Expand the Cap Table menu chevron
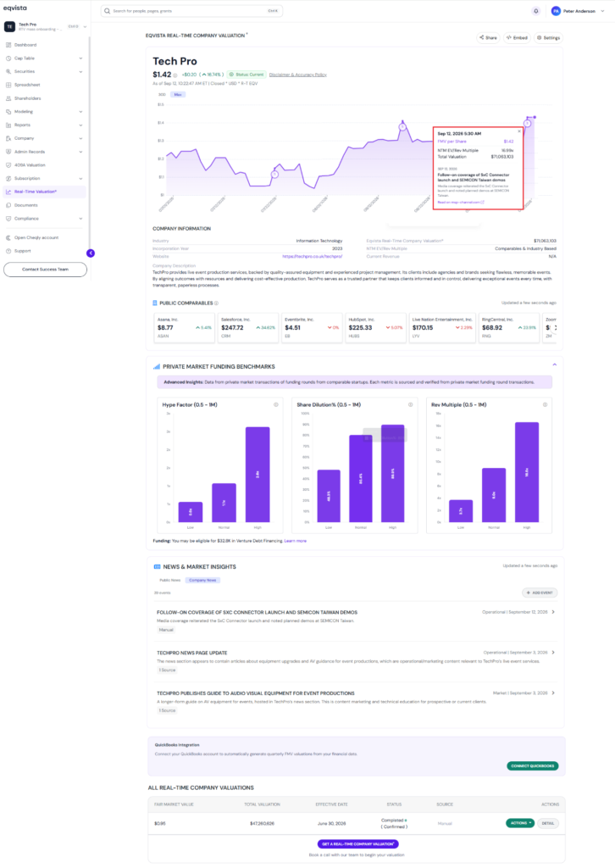This screenshot has height=868, width=615. 80,58
